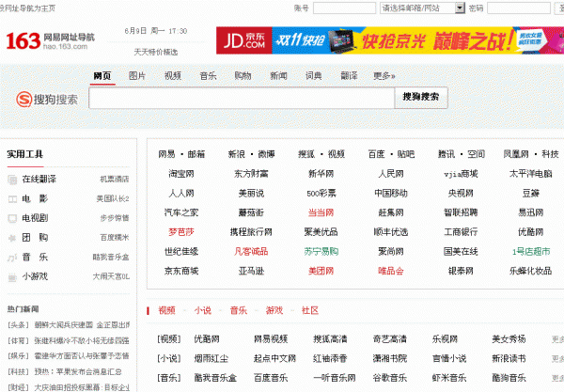Open the 网易 · 邮箱 link
This screenshot has width=564, height=392.
181,155
